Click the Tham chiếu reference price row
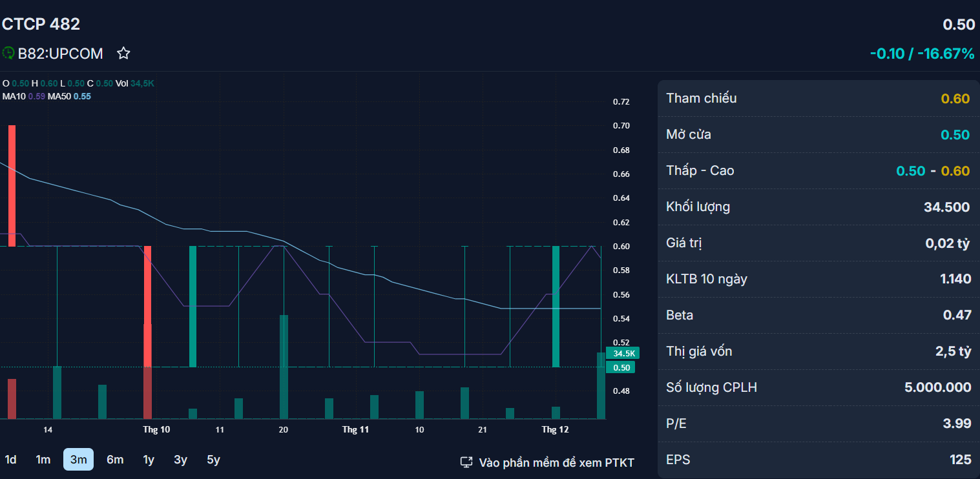The height and width of the screenshot is (479, 980). click(818, 99)
